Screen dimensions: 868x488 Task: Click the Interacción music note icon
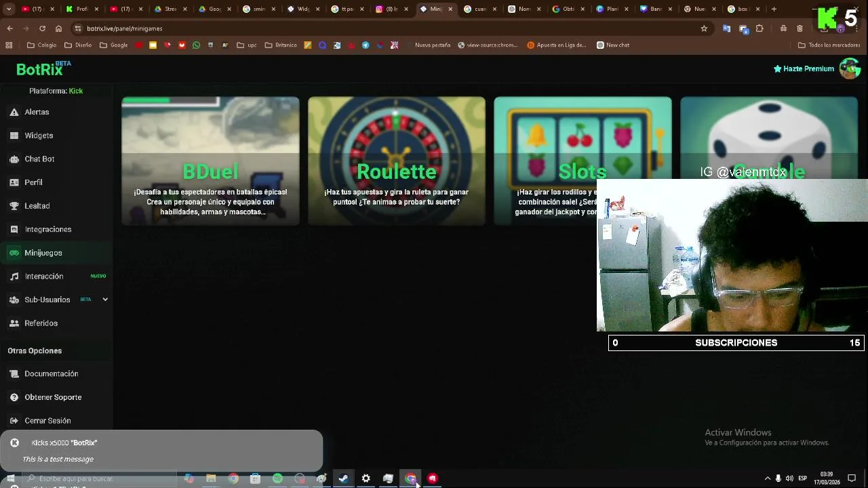(x=14, y=277)
